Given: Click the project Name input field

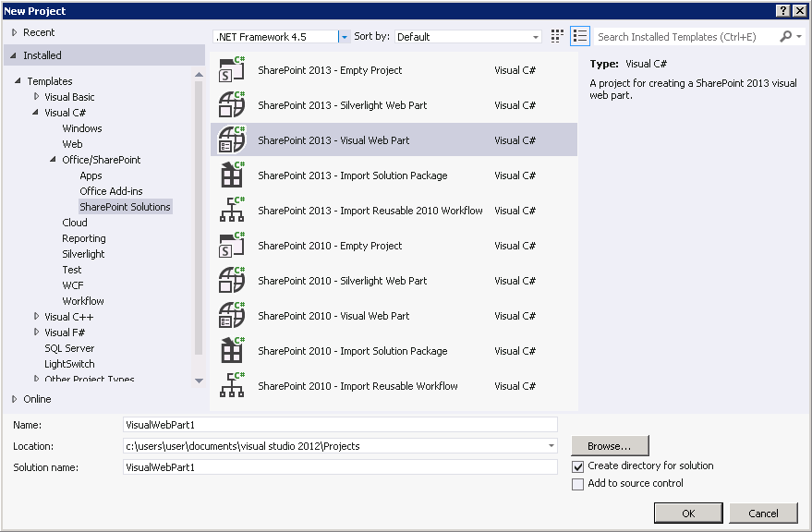Looking at the screenshot, I should pyautogui.click(x=340, y=425).
